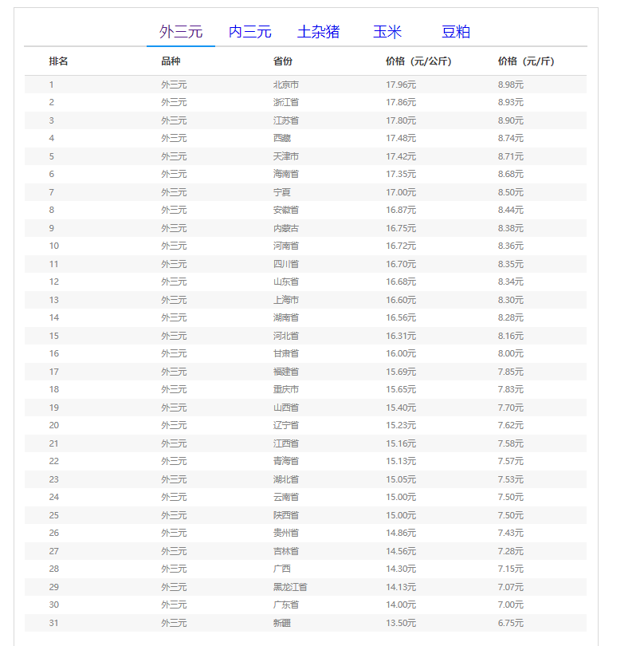
Task: Click the 省份 column header
Action: pyautogui.click(x=283, y=61)
